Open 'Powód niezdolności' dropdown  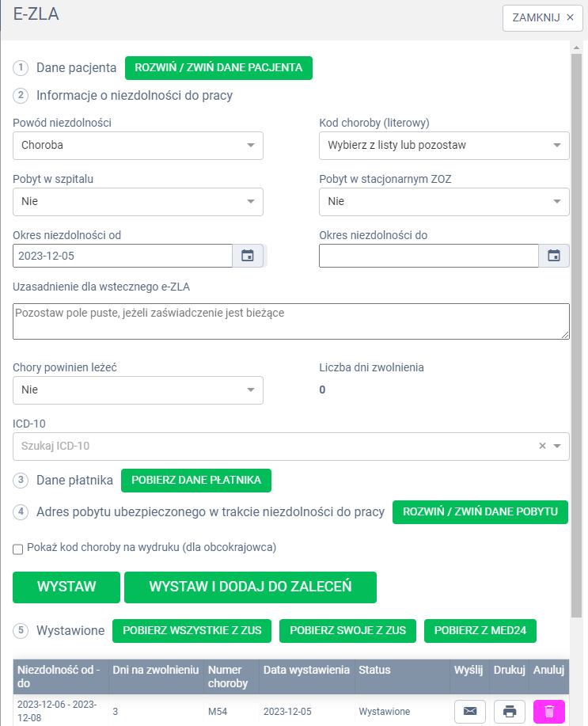click(x=138, y=146)
